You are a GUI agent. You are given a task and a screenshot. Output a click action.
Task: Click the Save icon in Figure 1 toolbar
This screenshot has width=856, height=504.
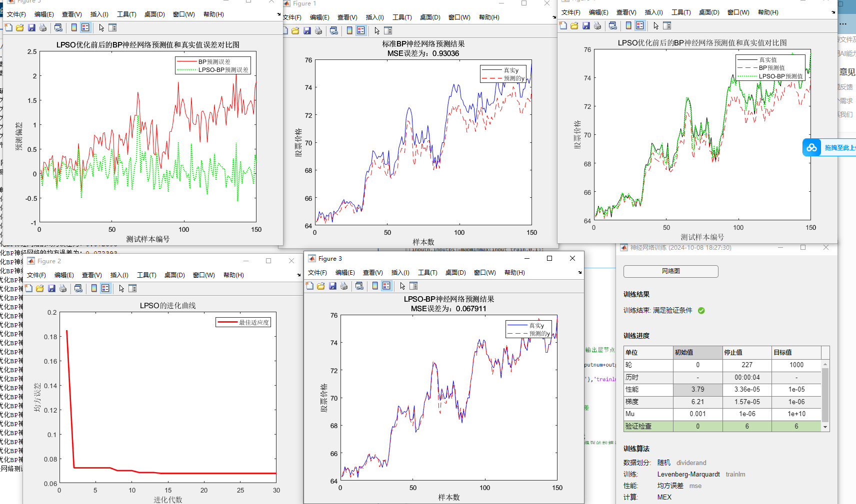click(x=307, y=30)
